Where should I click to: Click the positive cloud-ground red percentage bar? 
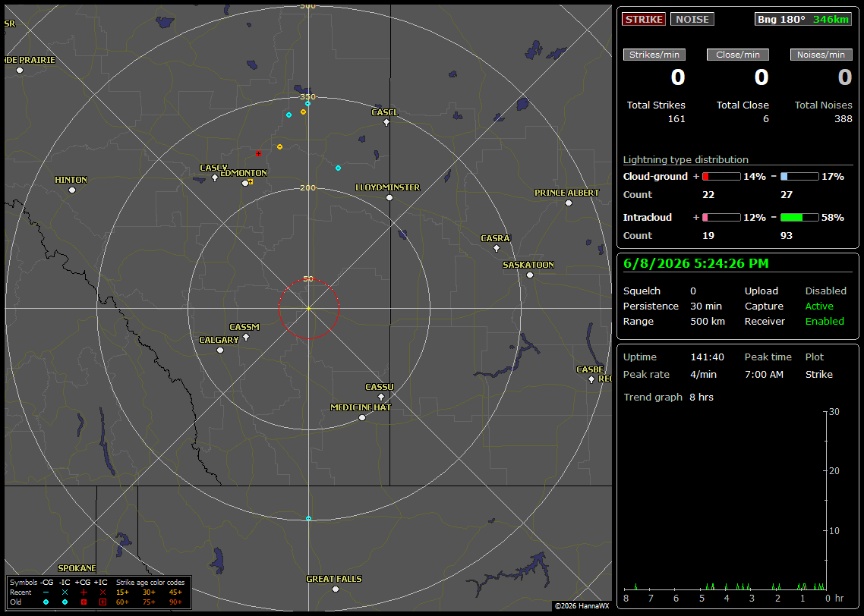click(x=722, y=177)
